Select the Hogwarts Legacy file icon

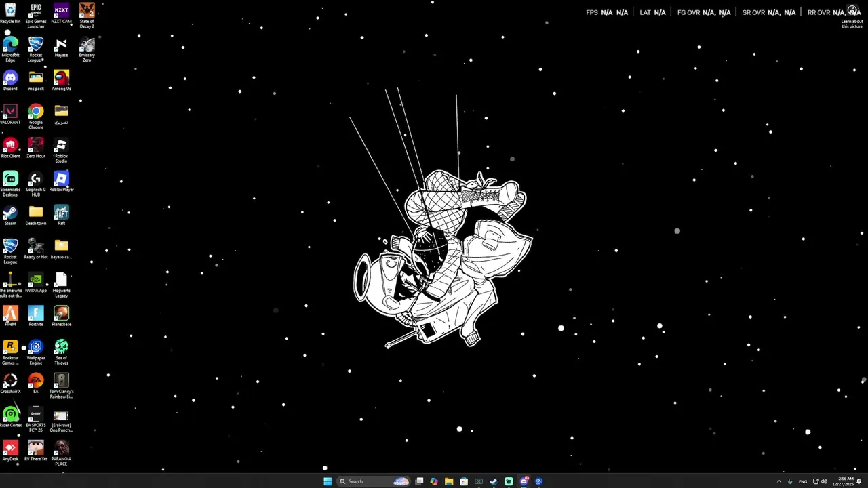click(61, 285)
